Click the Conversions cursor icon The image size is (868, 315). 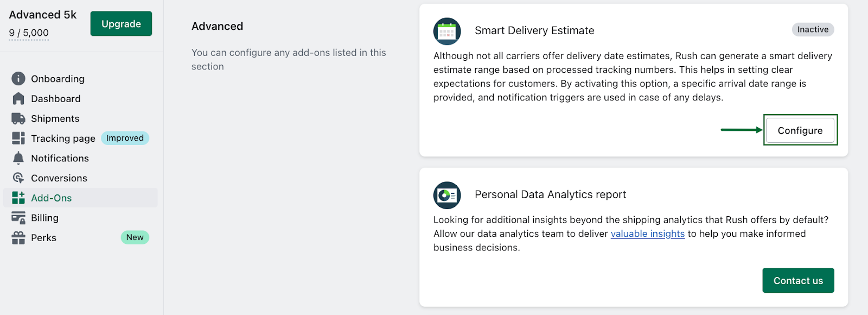coord(18,178)
